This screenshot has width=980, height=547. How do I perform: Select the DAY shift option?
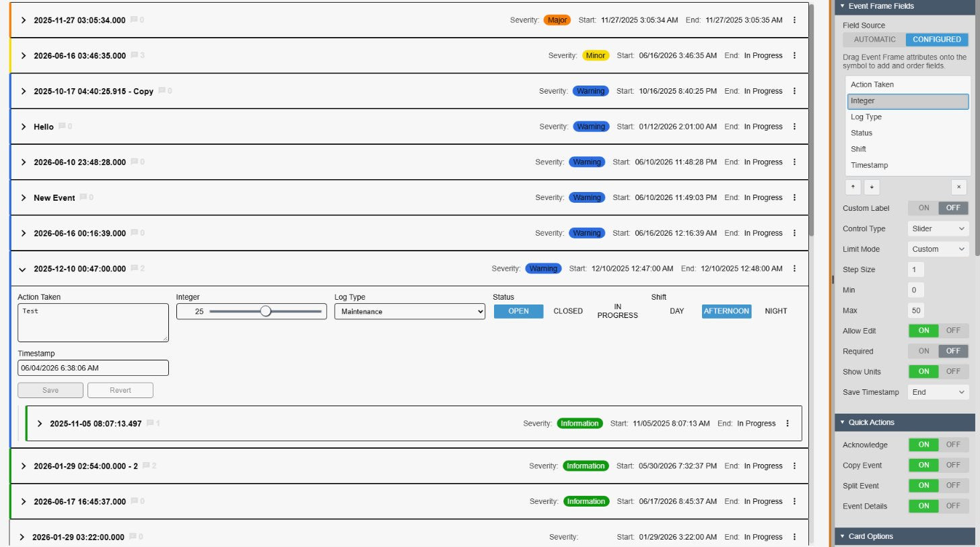[677, 311]
